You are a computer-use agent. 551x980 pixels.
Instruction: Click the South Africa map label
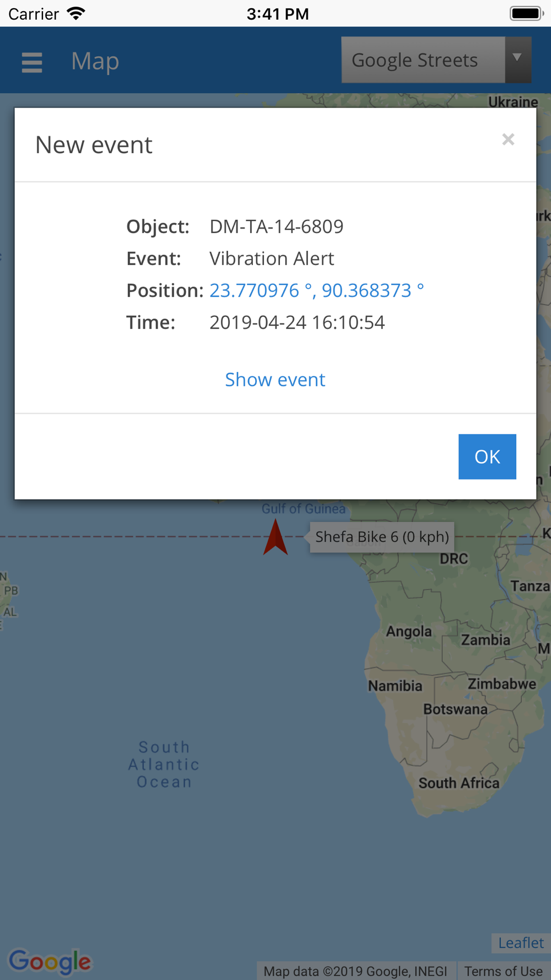(x=458, y=783)
